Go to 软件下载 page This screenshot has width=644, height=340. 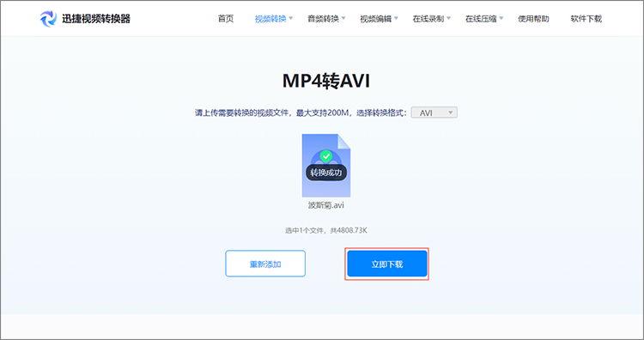click(x=586, y=19)
